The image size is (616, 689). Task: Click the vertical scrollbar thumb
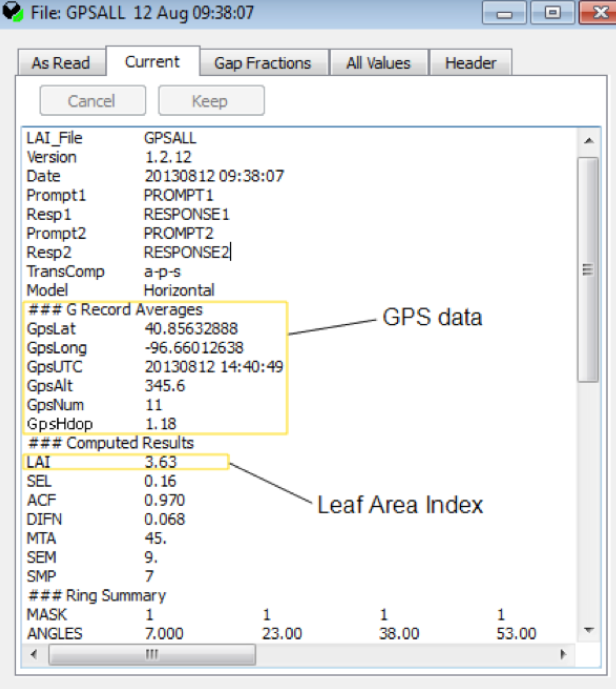pyautogui.click(x=588, y=270)
